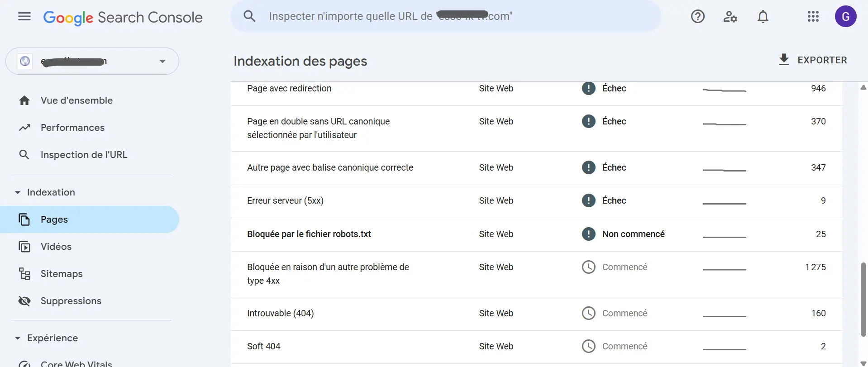The height and width of the screenshot is (367, 868).
Task: Open the Google apps grid
Action: pos(813,17)
